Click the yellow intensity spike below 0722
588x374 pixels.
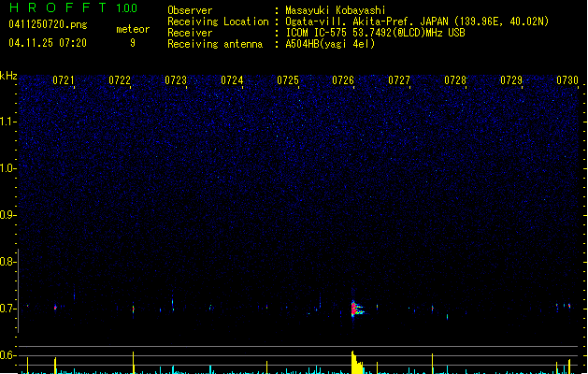[x=133, y=363]
